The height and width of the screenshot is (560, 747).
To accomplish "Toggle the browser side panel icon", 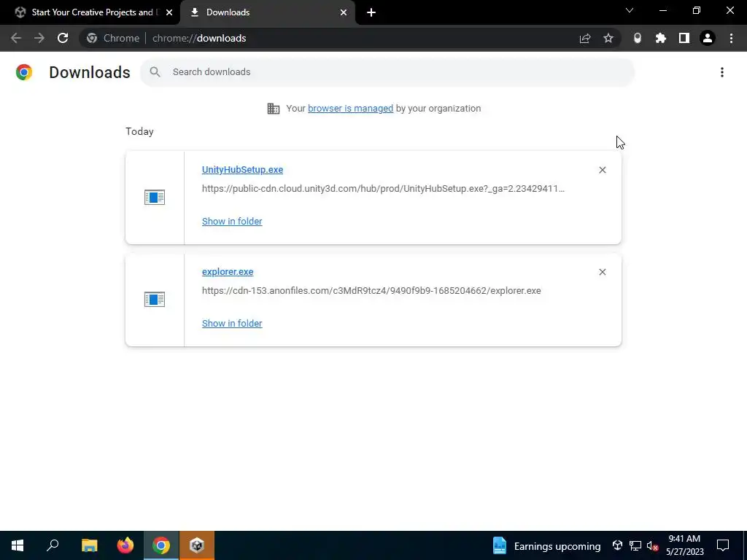I will [684, 38].
